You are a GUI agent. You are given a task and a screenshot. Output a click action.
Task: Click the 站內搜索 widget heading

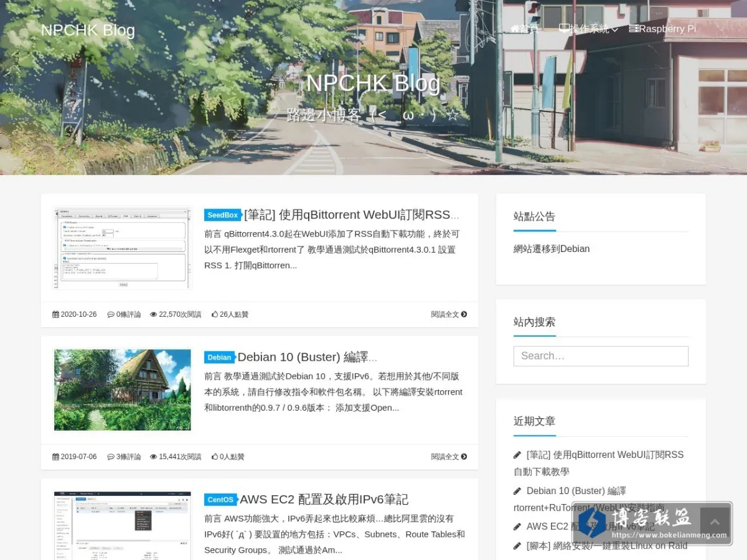pyautogui.click(x=534, y=322)
